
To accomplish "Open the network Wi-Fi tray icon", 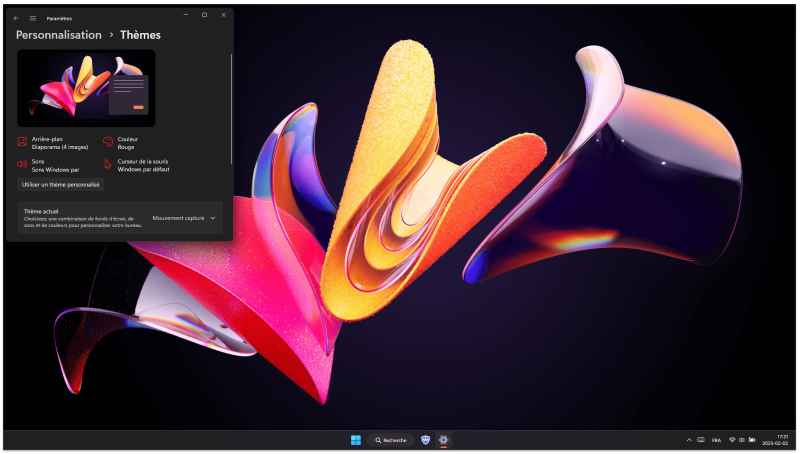I will coord(732,440).
